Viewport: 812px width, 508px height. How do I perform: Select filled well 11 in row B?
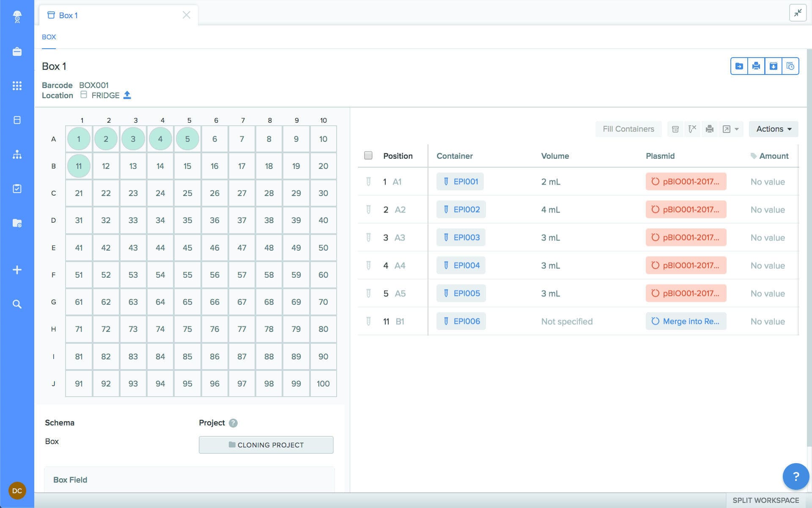click(79, 166)
